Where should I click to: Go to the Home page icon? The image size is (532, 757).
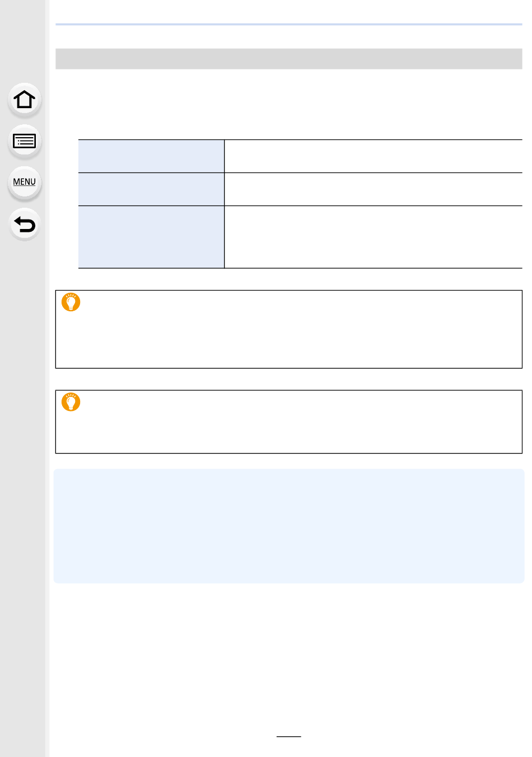point(25,100)
